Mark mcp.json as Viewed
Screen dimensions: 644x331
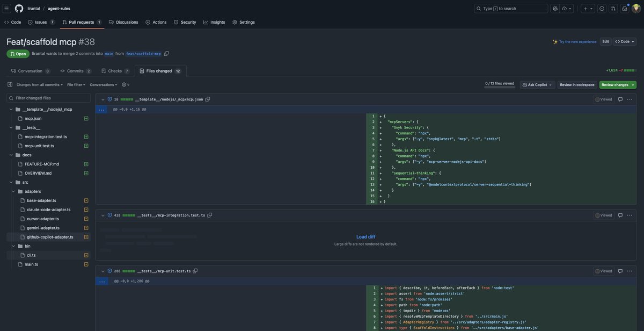point(604,99)
